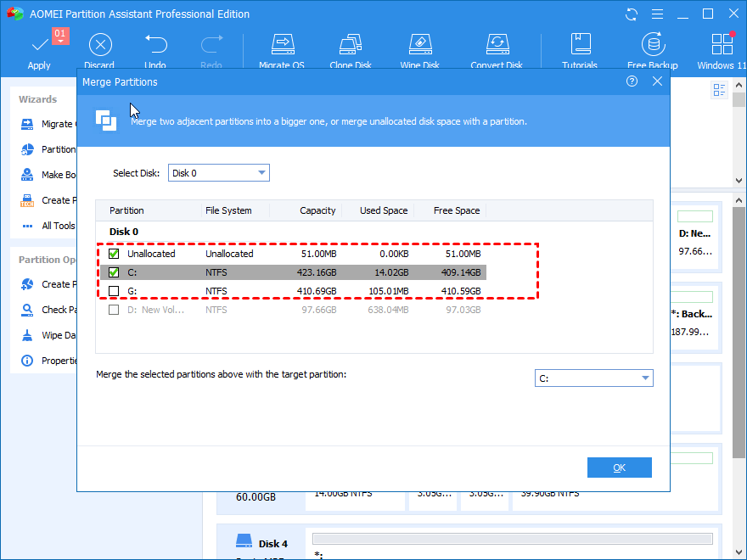The image size is (747, 560).
Task: Check the D: New Vol partition checkbox
Action: (x=114, y=310)
